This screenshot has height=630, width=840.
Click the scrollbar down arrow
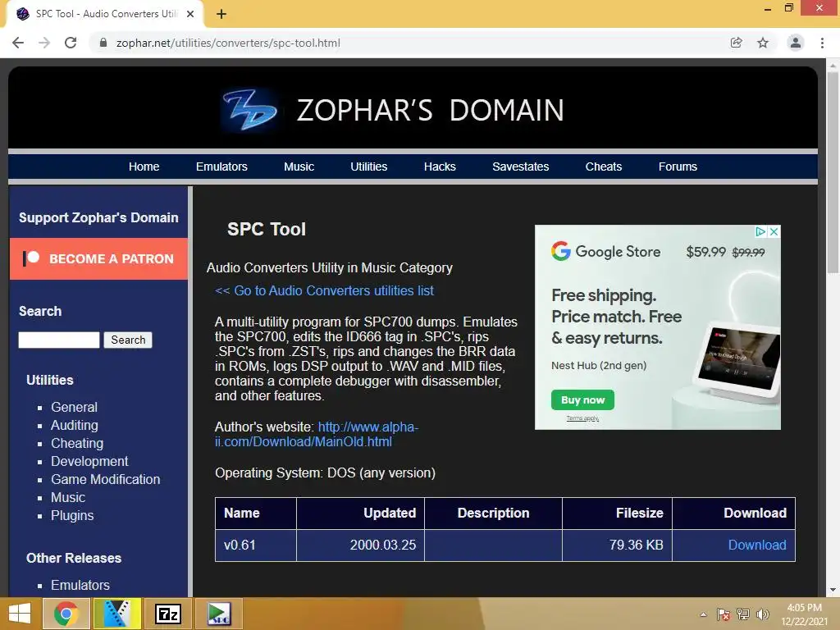833,590
